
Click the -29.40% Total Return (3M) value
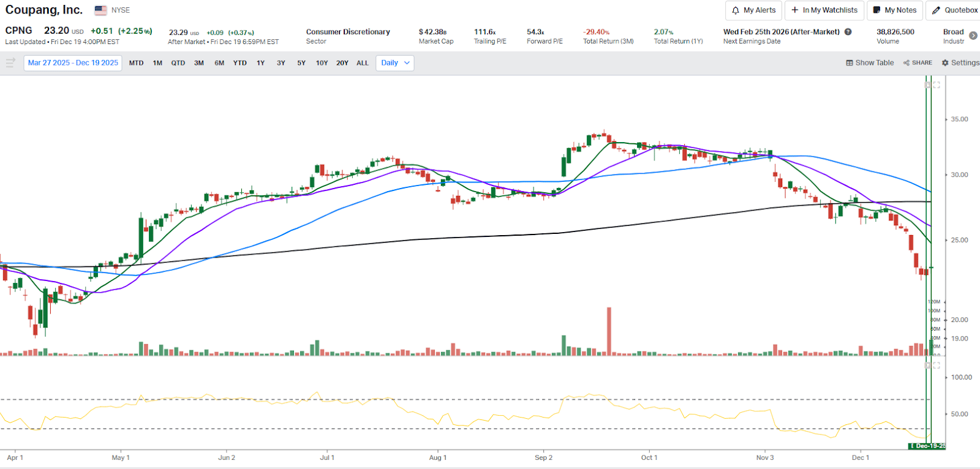click(x=596, y=32)
